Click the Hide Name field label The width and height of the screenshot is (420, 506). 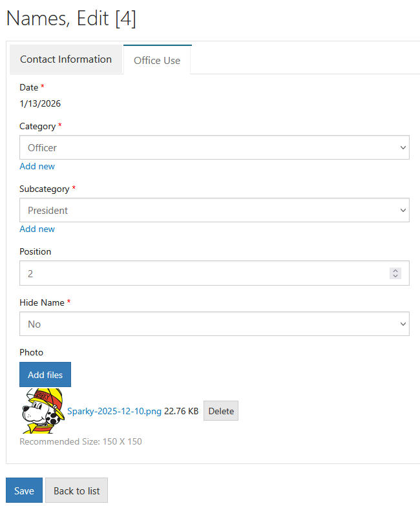point(42,302)
